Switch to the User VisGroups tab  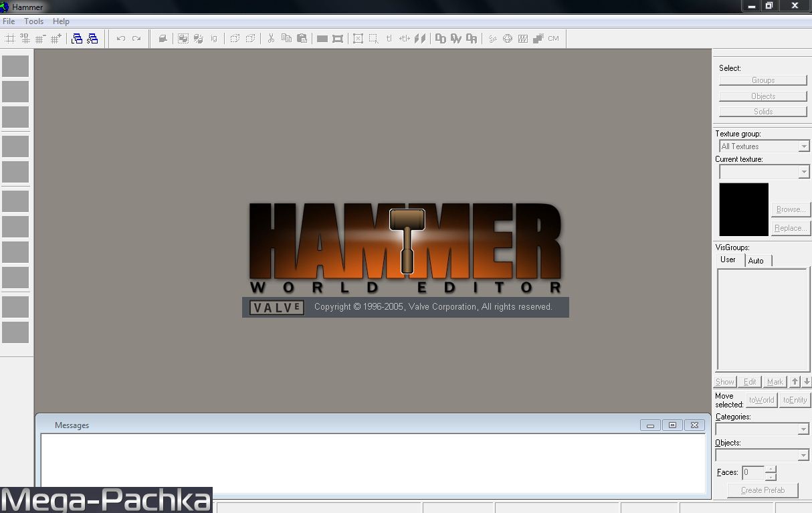(x=728, y=260)
